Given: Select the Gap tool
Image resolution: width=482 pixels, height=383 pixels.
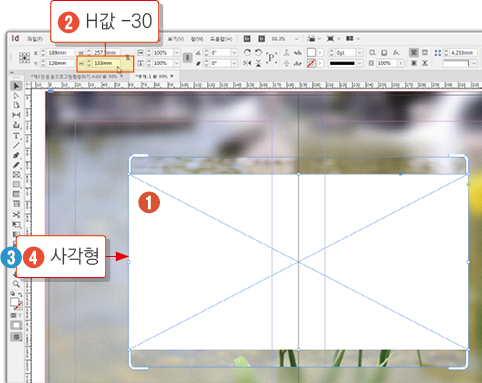Looking at the screenshot, I should [x=16, y=115].
